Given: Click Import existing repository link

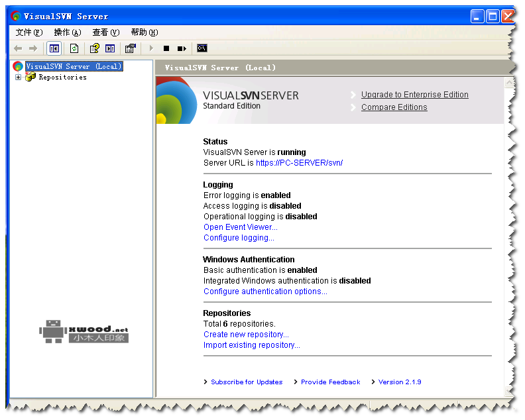Looking at the screenshot, I should pos(251,345).
